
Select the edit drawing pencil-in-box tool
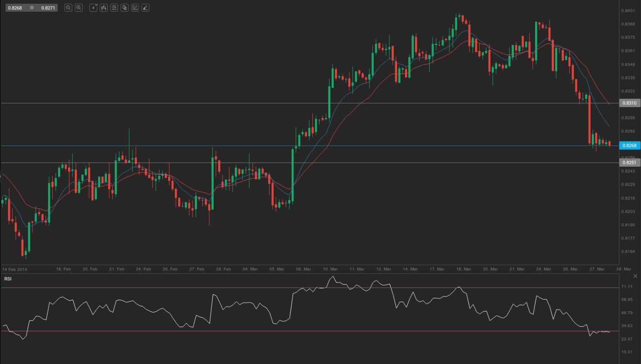click(x=135, y=8)
